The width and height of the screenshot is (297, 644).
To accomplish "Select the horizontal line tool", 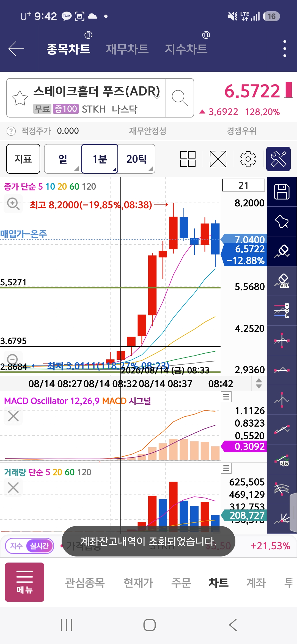I will (x=282, y=370).
